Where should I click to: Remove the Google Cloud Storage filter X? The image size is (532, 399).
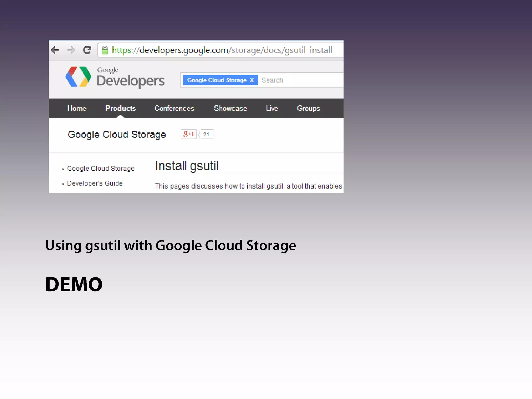coord(252,80)
